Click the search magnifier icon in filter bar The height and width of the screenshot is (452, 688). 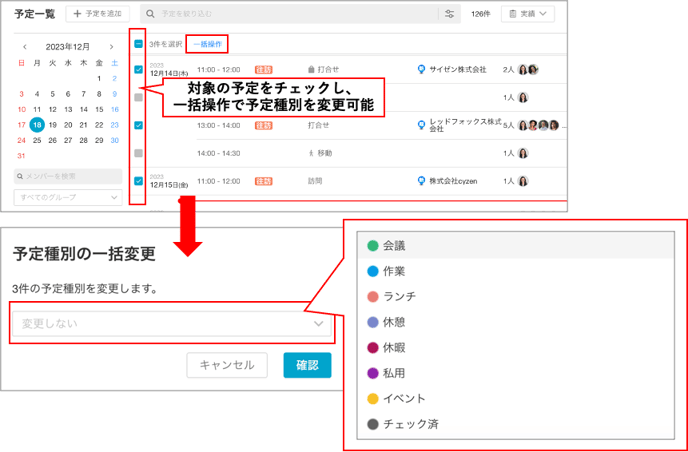click(x=150, y=14)
